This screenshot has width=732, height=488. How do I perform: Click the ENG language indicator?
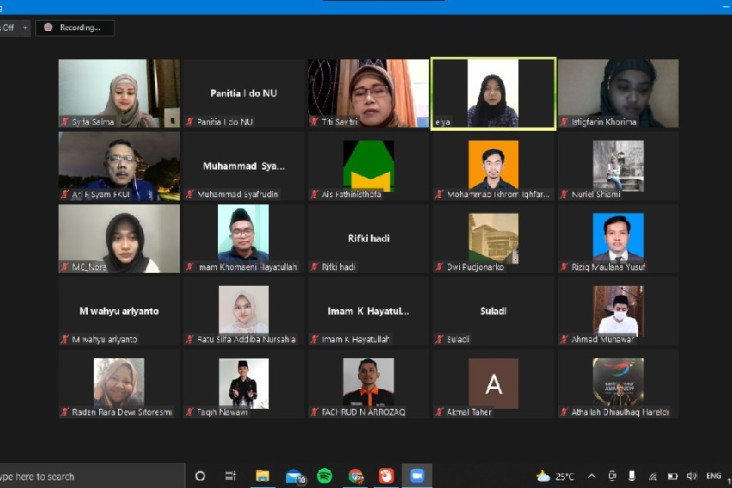pos(713,476)
